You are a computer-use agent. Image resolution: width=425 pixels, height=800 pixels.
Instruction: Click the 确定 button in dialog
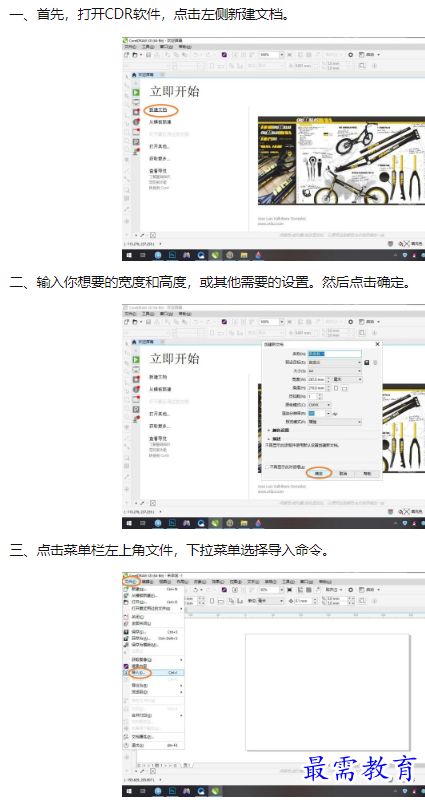pyautogui.click(x=319, y=473)
